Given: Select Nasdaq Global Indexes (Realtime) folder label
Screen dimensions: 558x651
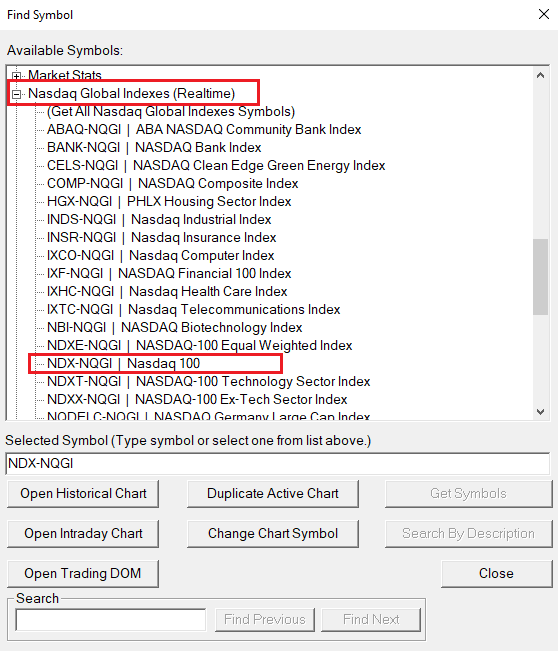Looking at the screenshot, I should (131, 93).
